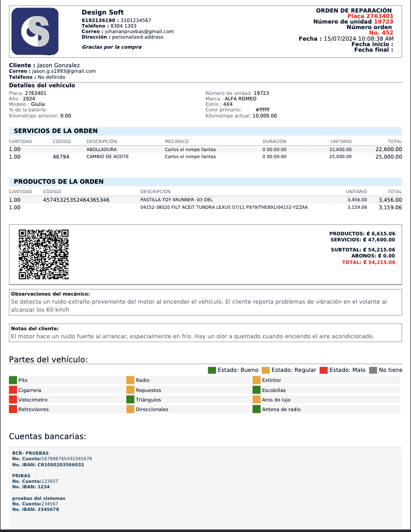
Task: Click the red status square beside Cigarrera
Action: tap(13, 390)
